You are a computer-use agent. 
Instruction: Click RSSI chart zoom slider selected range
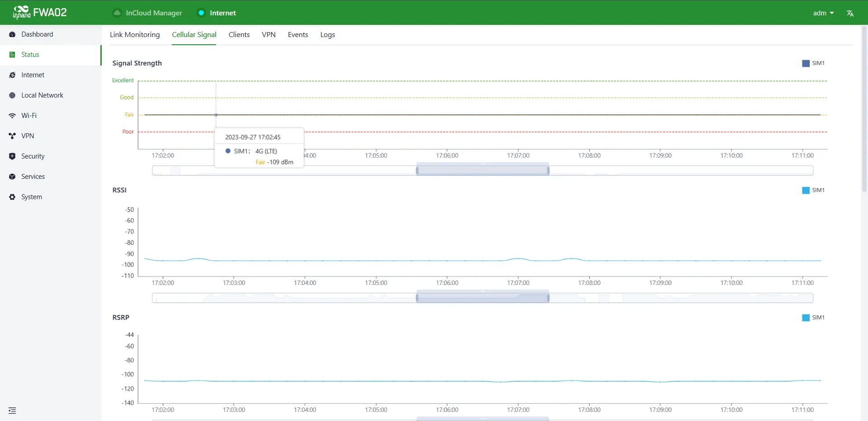pos(482,298)
